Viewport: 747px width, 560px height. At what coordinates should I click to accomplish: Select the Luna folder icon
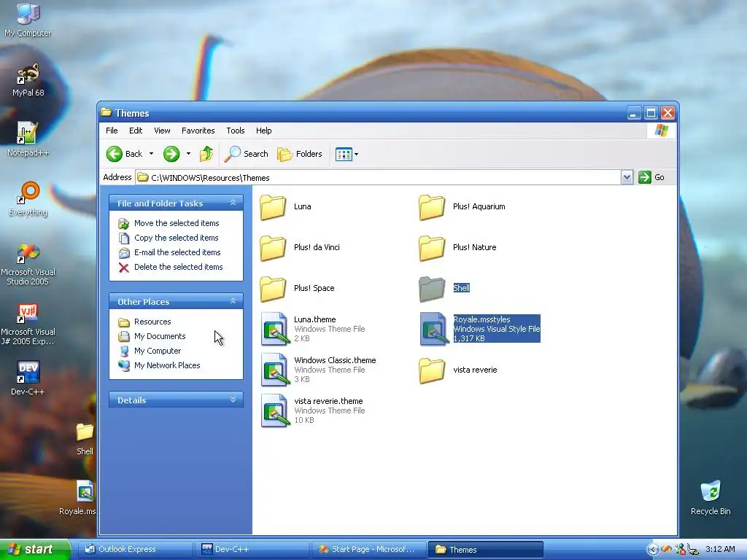tap(273, 207)
